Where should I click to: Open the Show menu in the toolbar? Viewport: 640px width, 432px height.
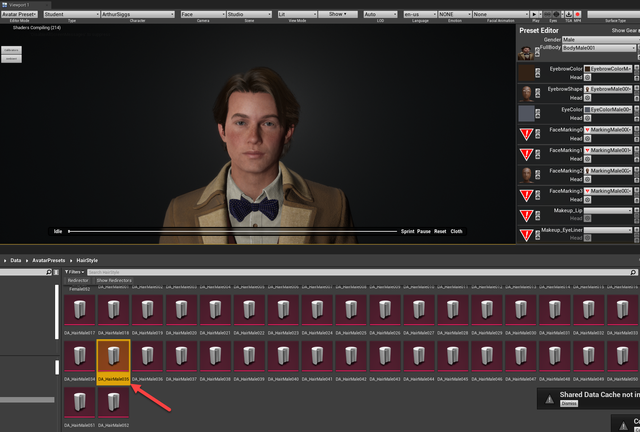338,14
